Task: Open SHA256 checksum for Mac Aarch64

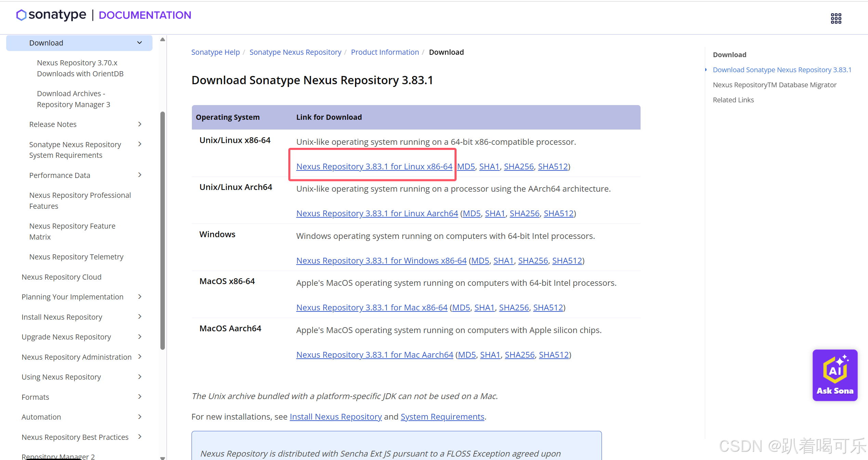Action: [520, 355]
